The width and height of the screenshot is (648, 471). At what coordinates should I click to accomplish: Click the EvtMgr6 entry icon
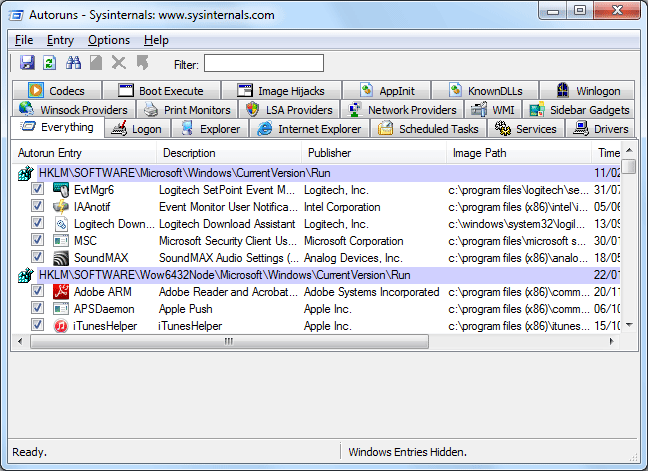(61, 190)
